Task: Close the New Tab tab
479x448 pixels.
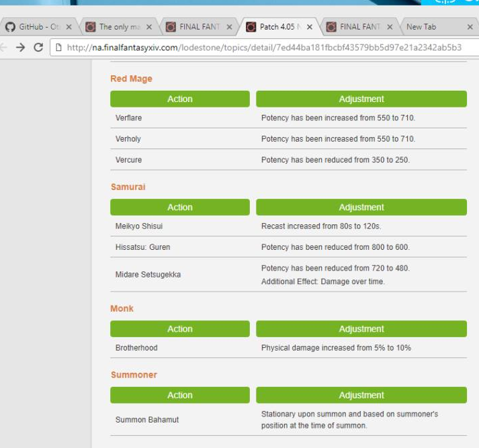Action: [x=470, y=27]
